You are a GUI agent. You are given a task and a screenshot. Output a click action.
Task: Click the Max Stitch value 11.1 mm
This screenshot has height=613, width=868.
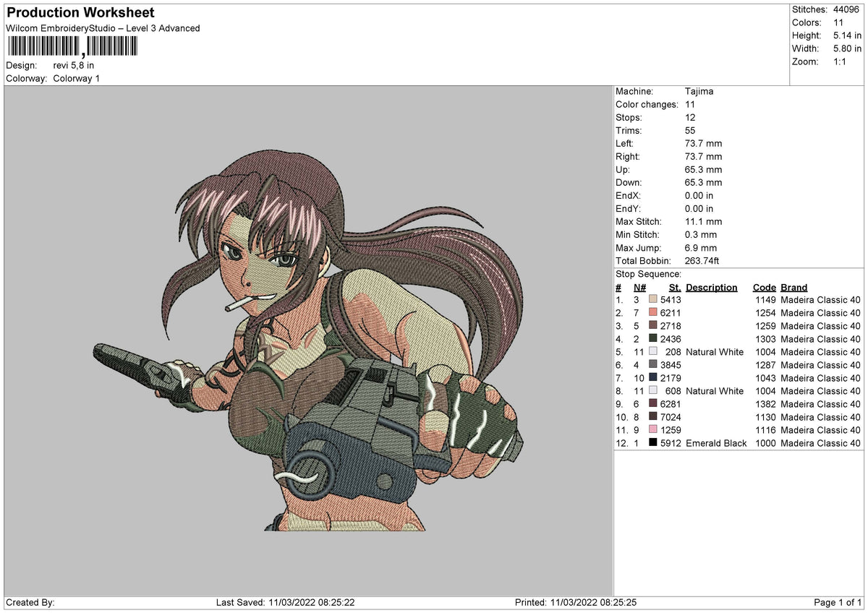703,222
